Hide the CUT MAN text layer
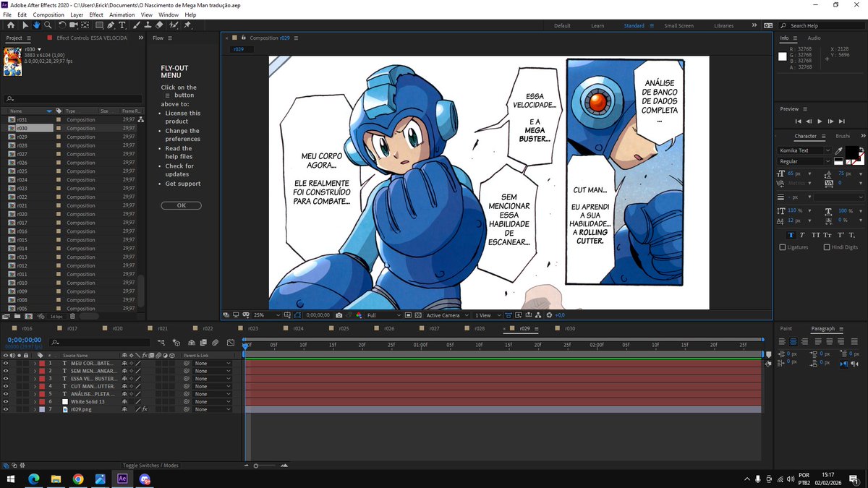868x488 pixels. pyautogui.click(x=6, y=386)
